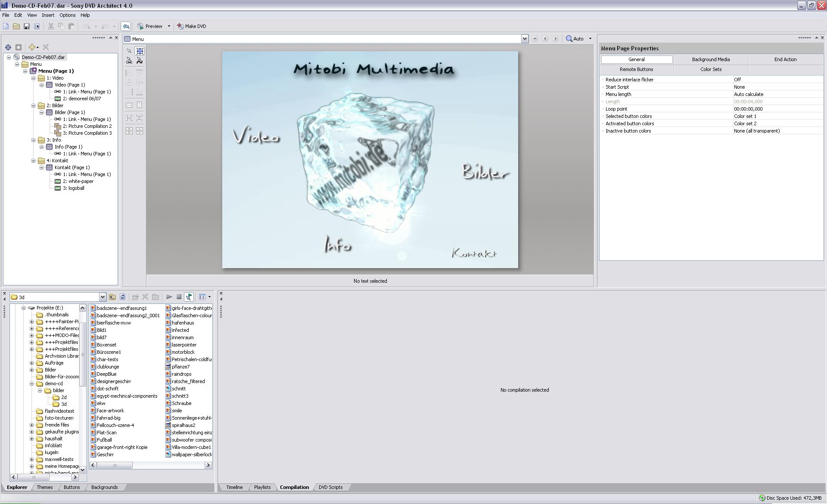Switch to Background Media tab
Image resolution: width=827 pixels, height=504 pixels.
click(x=711, y=59)
